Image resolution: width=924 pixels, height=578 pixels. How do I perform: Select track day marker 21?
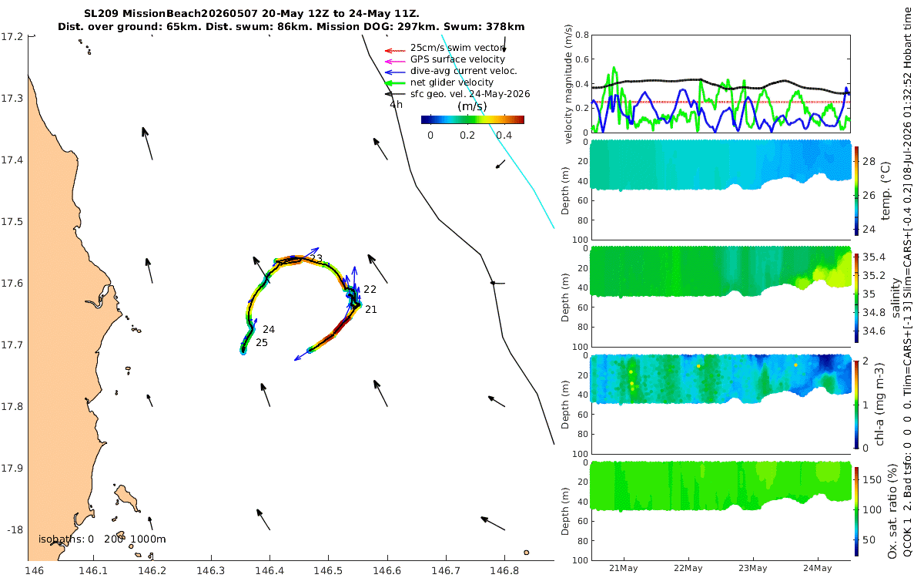370,309
